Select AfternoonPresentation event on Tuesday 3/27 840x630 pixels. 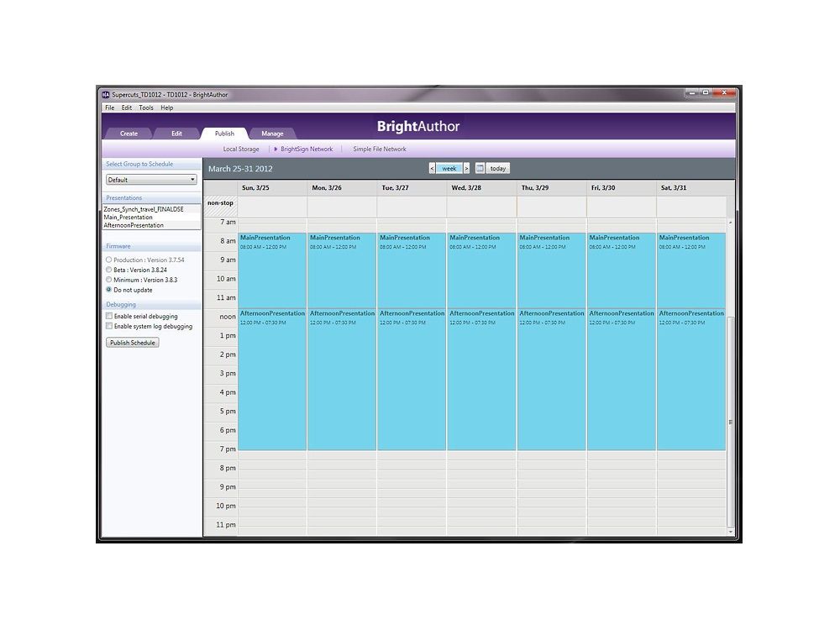click(412, 380)
